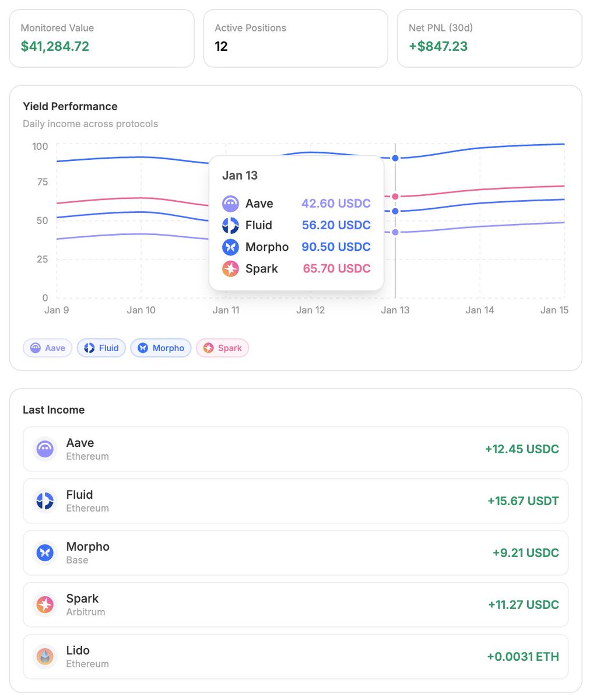Image resolution: width=590 pixels, height=700 pixels.
Task: Click the 12 active positions count
Action: (x=221, y=47)
